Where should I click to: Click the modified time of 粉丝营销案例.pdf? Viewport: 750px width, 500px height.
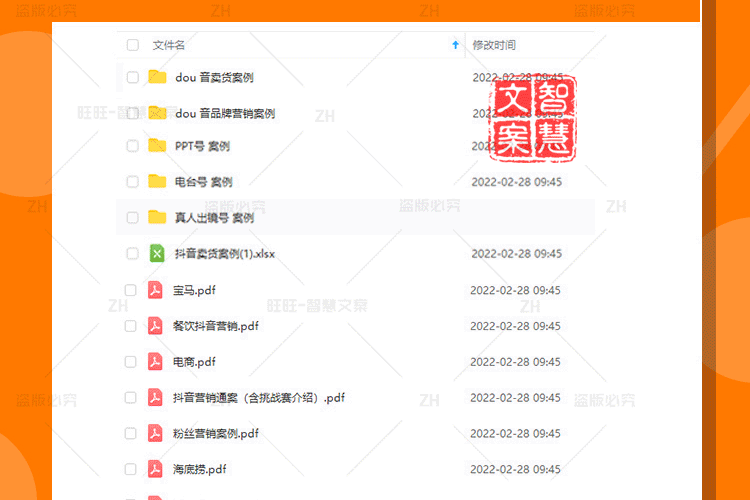(515, 433)
